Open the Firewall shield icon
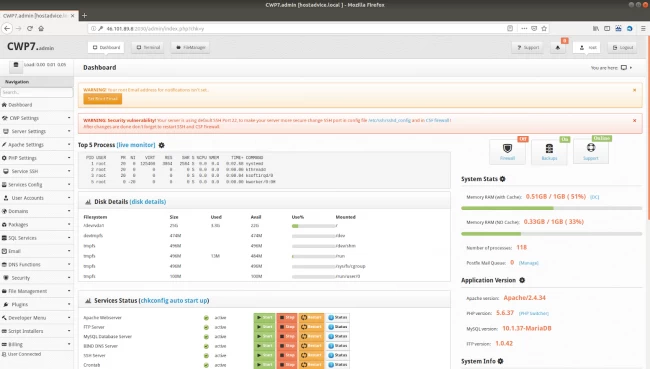Viewport: 650px width, 369px height. pyautogui.click(x=507, y=148)
